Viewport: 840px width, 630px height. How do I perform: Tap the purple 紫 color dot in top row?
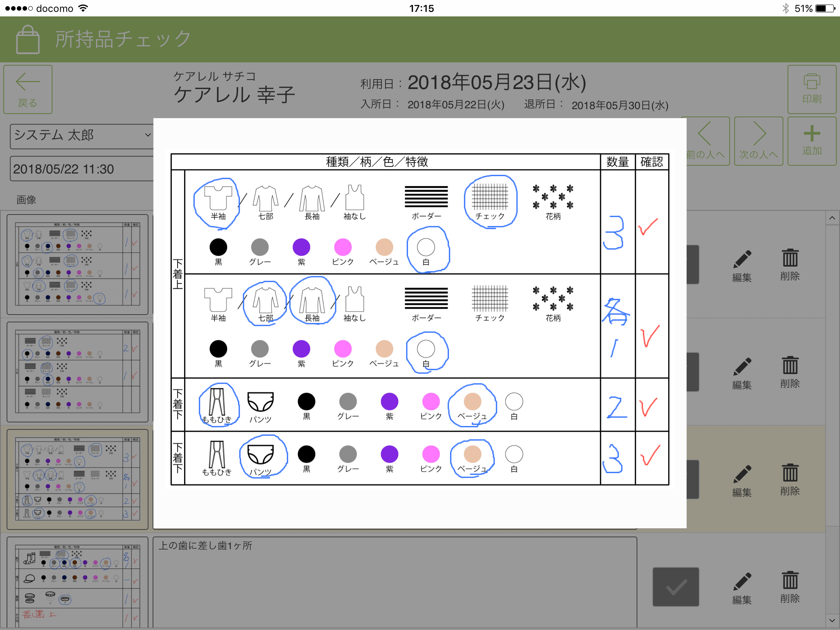point(301,247)
